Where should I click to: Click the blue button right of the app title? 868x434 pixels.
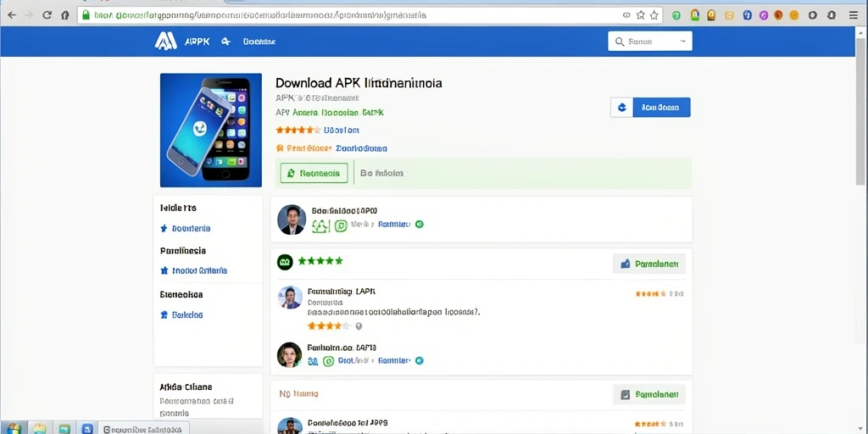pos(661,108)
